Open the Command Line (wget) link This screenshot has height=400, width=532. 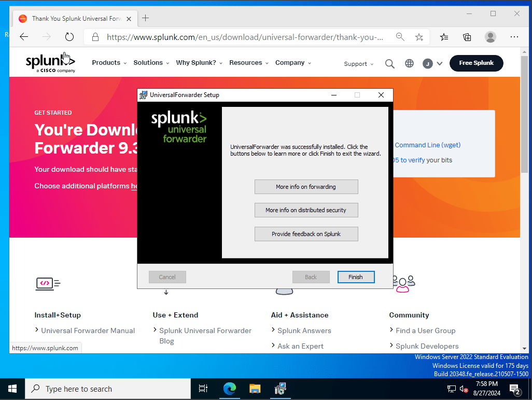[427, 145]
